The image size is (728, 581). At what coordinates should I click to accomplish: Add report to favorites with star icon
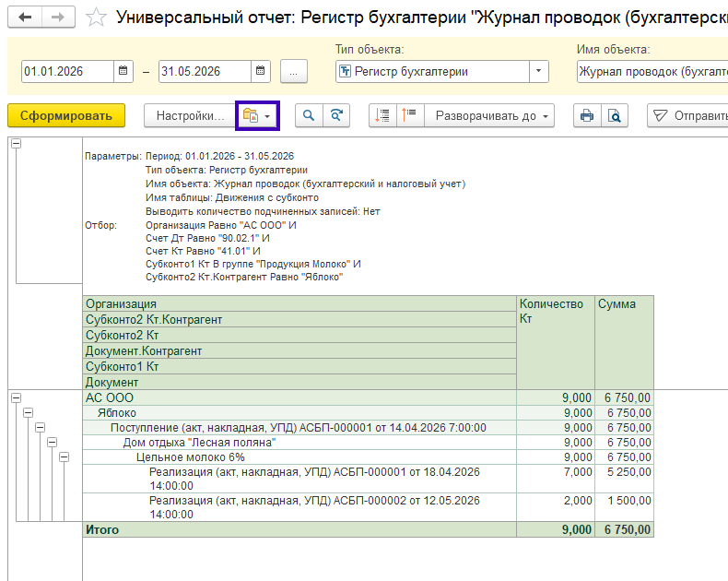pos(96,18)
